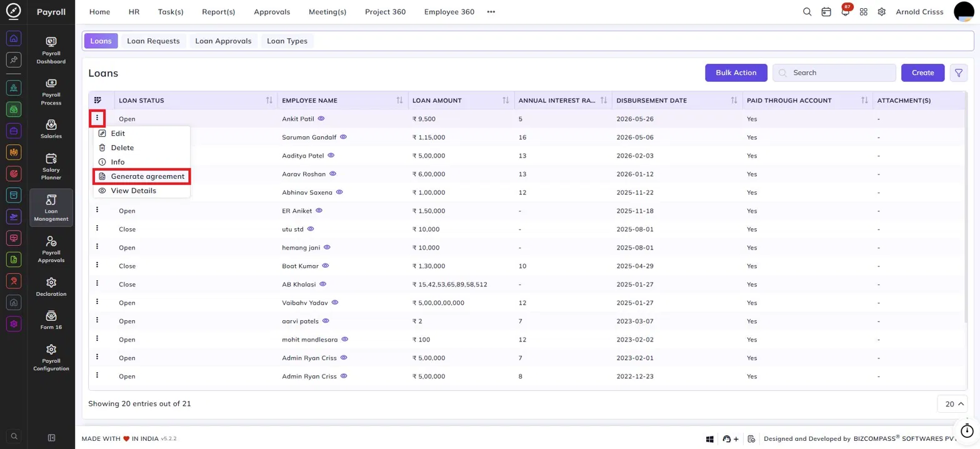980x449 pixels.
Task: Click the Search input field
Action: pyautogui.click(x=834, y=73)
